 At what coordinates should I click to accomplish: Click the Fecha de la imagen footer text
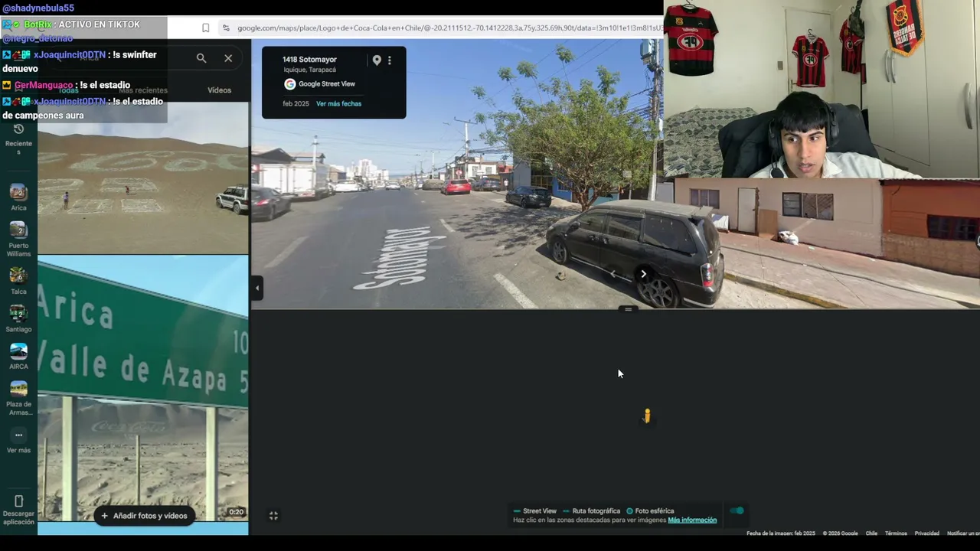pos(781,533)
